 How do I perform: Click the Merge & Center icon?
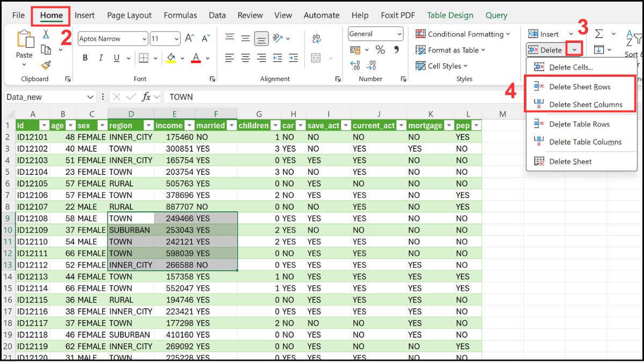(316, 58)
